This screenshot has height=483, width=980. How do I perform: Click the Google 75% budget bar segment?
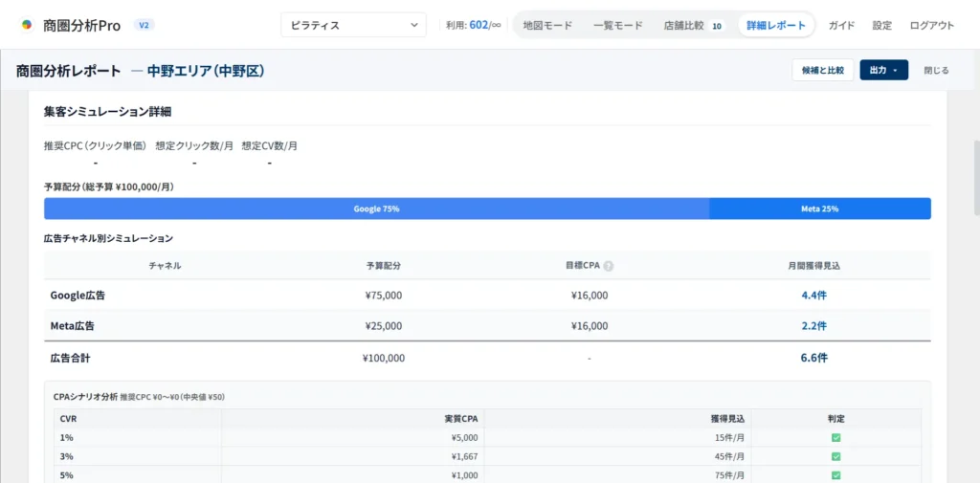point(376,209)
